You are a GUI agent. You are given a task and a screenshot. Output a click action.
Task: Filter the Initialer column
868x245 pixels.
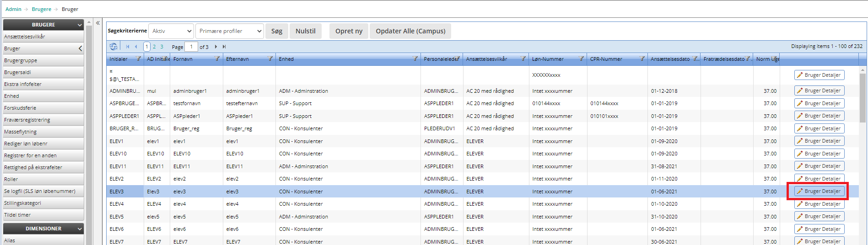pyautogui.click(x=138, y=59)
